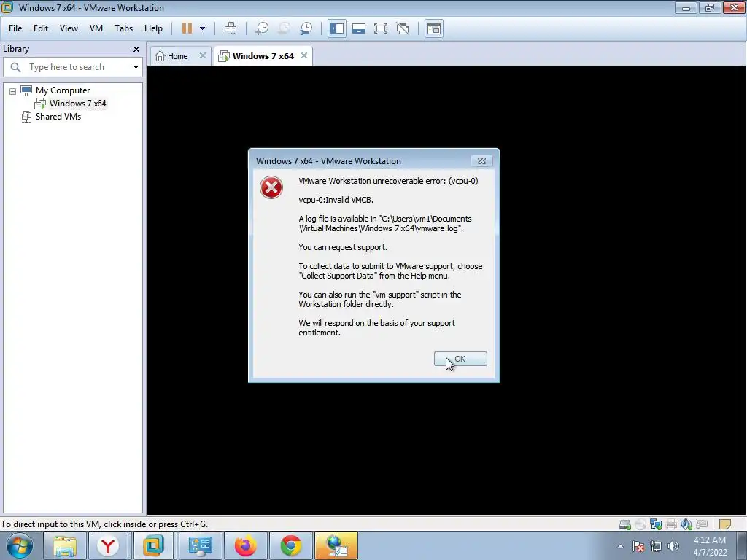
Task: Take a snapshot with the clock-plus icon
Action: [262, 28]
